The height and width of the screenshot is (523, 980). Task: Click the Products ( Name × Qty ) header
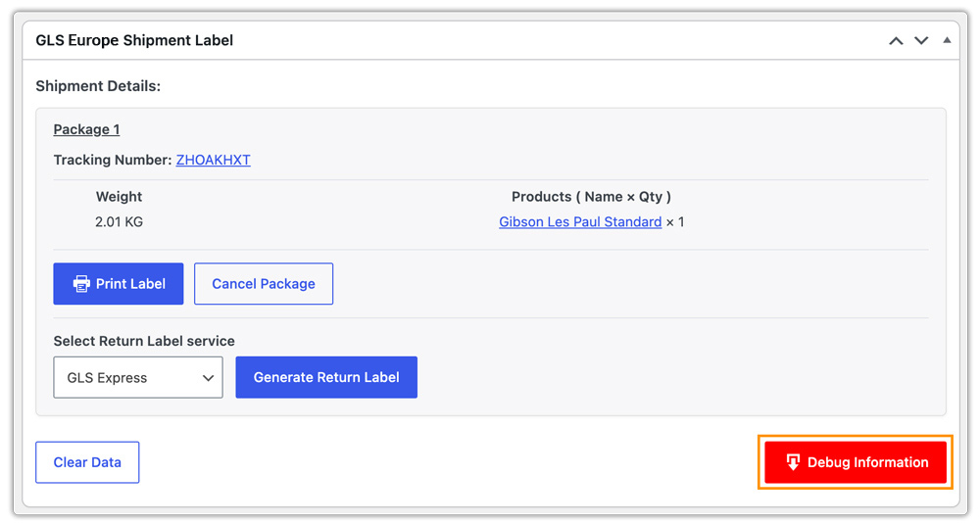pos(591,197)
